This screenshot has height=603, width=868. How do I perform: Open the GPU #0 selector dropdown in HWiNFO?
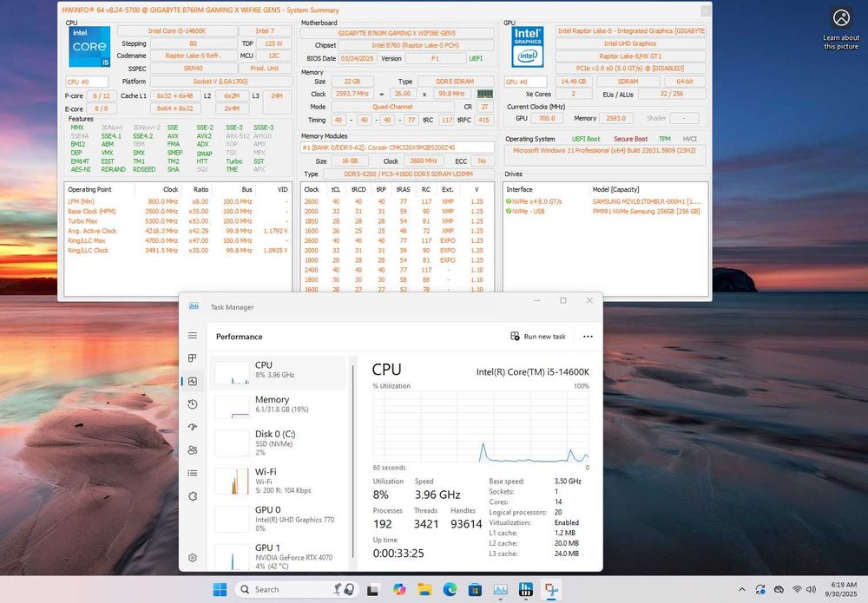[525, 82]
